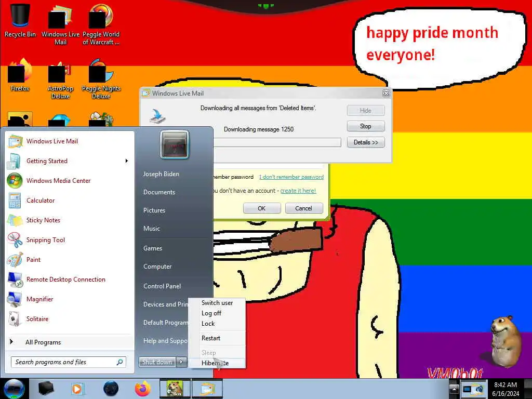Launch Magnifier
This screenshot has width=532, height=399.
click(x=70, y=299)
